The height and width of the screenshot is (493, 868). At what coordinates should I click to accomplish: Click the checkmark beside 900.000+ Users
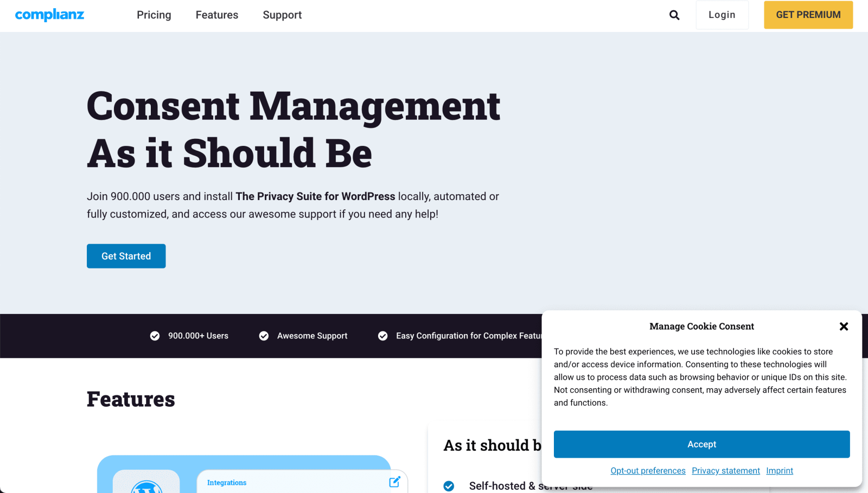pos(155,336)
